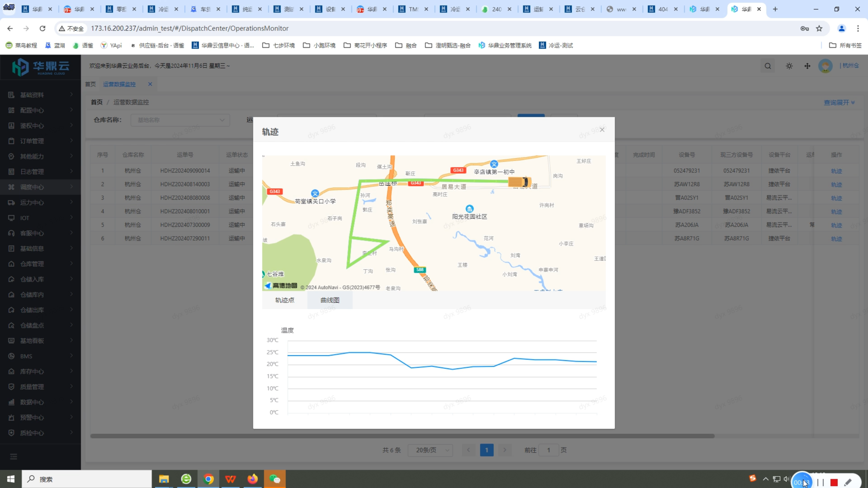The image size is (868, 488).
Task: Click the 仓储库内 sidebar icon
Action: tap(11, 294)
